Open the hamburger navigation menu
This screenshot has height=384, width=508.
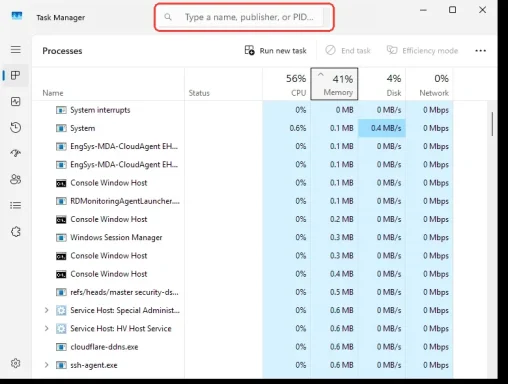tap(16, 50)
